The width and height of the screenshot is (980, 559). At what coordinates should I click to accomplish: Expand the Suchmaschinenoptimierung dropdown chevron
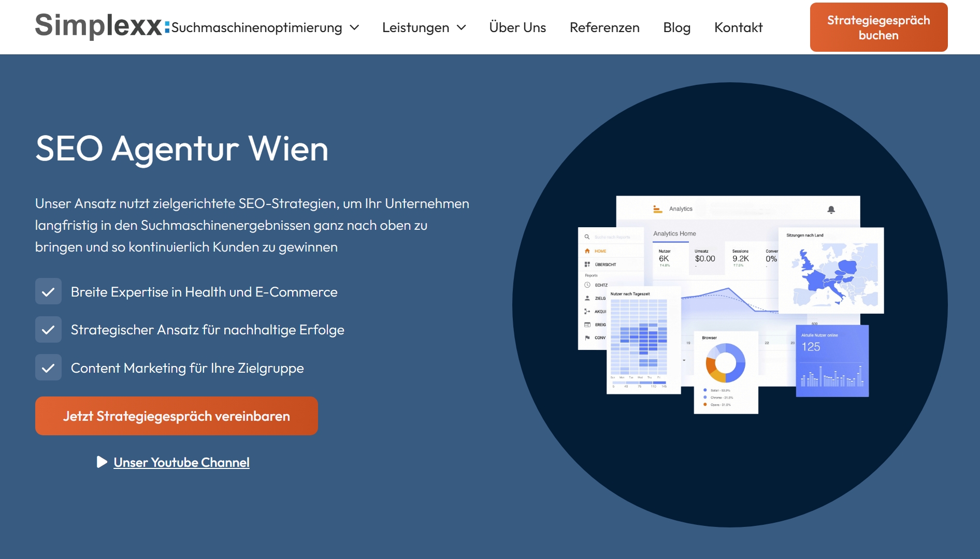(x=355, y=27)
